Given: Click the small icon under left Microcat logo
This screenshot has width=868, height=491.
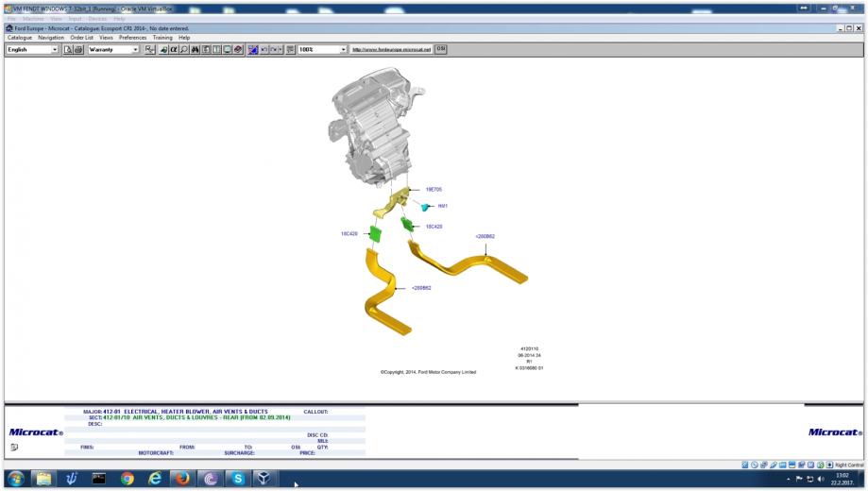Looking at the screenshot, I should pos(14,448).
